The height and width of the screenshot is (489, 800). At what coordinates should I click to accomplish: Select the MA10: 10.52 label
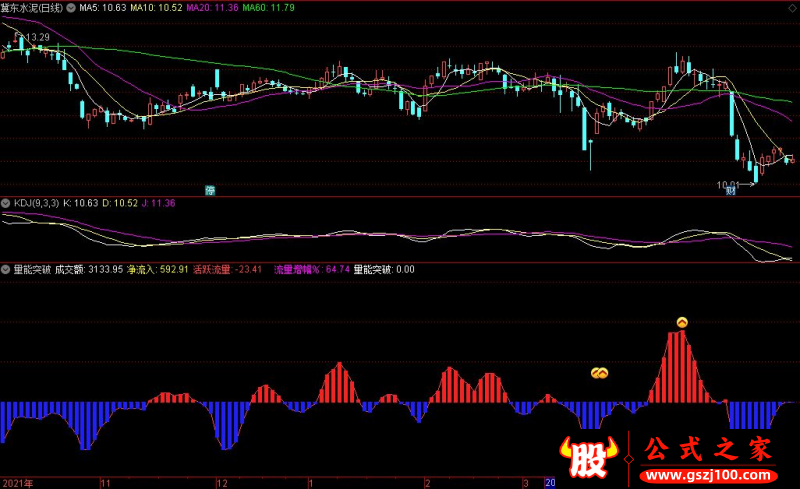(156, 8)
